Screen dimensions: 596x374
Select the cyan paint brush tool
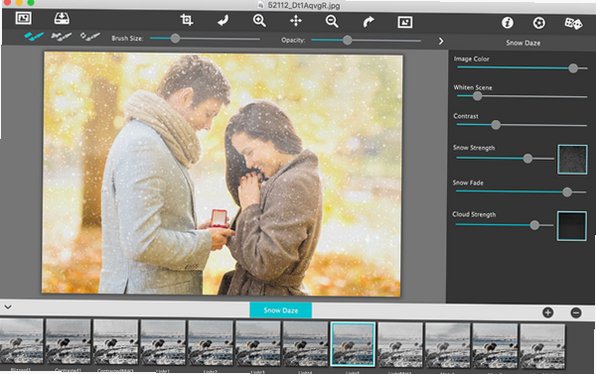coord(34,36)
